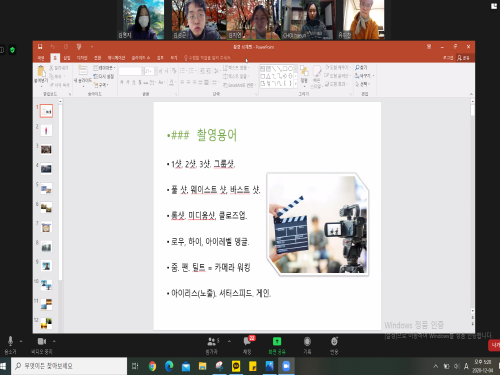Click the Find (찾기) magnifier button
The height and width of the screenshot is (375, 500).
click(x=361, y=68)
